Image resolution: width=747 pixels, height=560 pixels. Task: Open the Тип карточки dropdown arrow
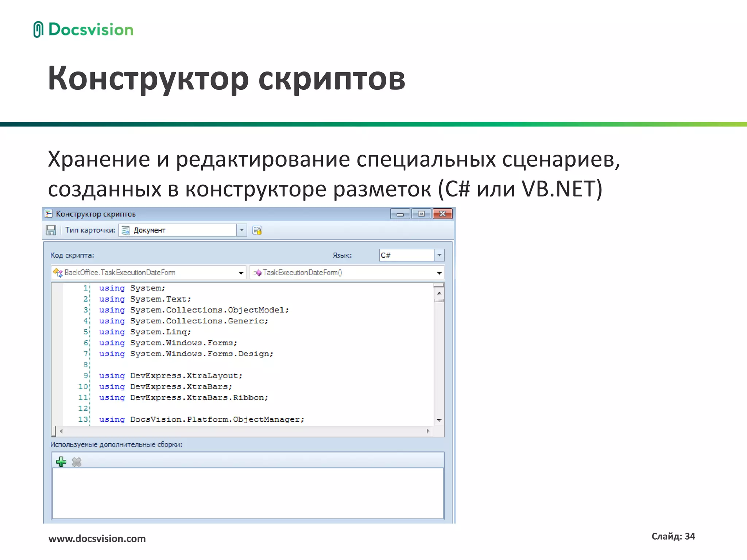point(241,230)
